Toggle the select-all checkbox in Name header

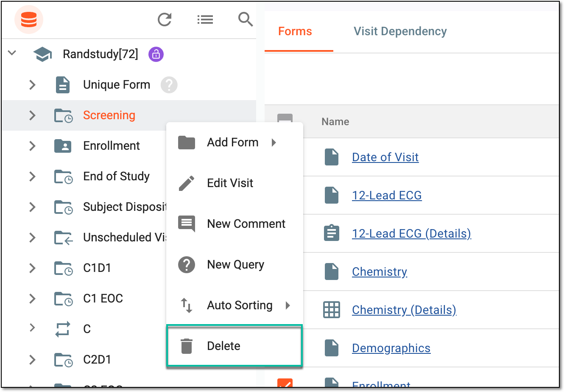tap(285, 119)
